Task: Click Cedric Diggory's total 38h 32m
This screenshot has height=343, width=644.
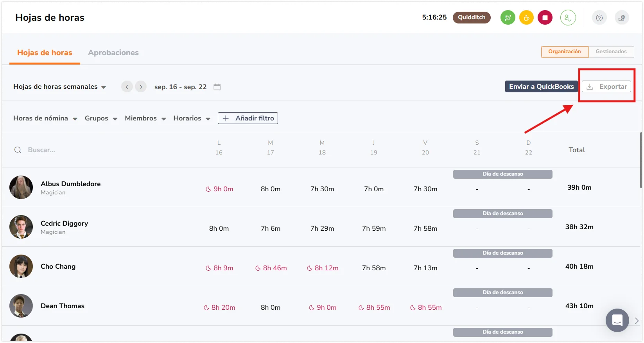Action: click(x=579, y=227)
